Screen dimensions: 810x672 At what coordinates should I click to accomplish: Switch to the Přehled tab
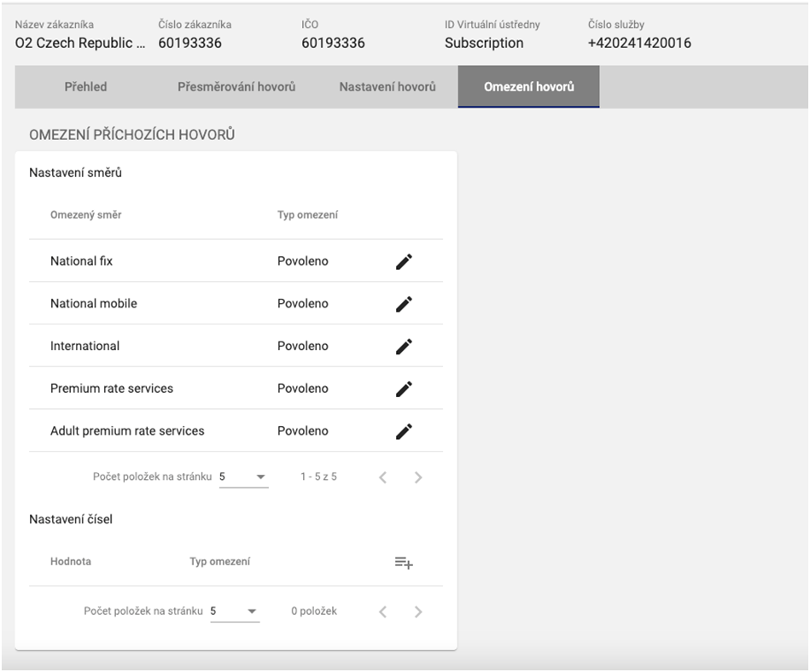coord(85,87)
